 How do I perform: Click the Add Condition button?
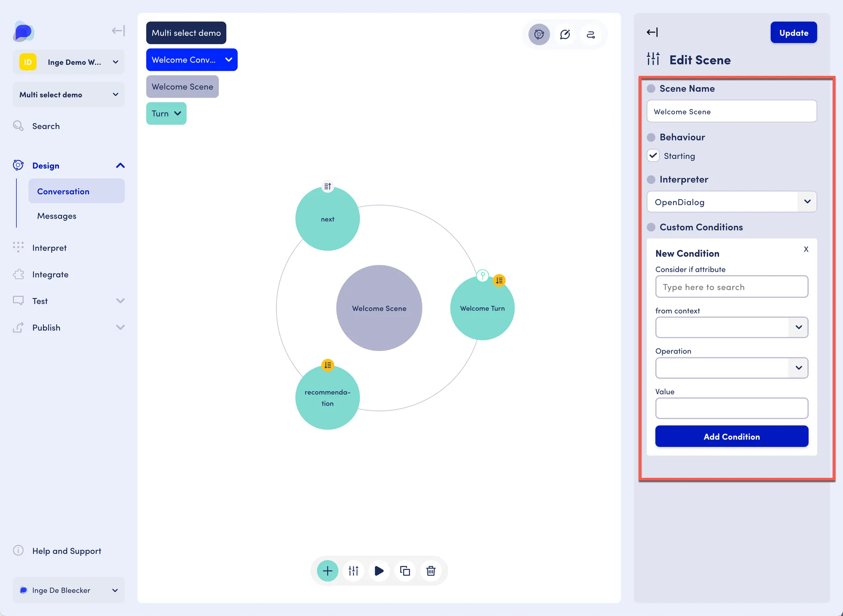732,437
